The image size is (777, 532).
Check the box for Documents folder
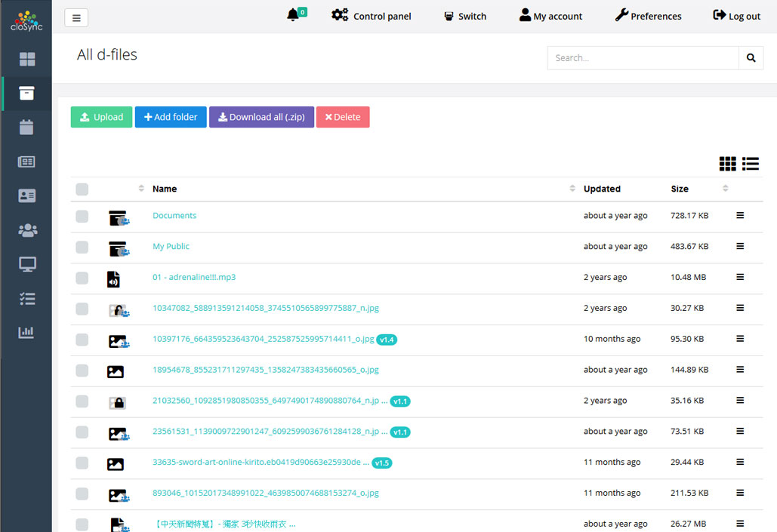coord(82,217)
